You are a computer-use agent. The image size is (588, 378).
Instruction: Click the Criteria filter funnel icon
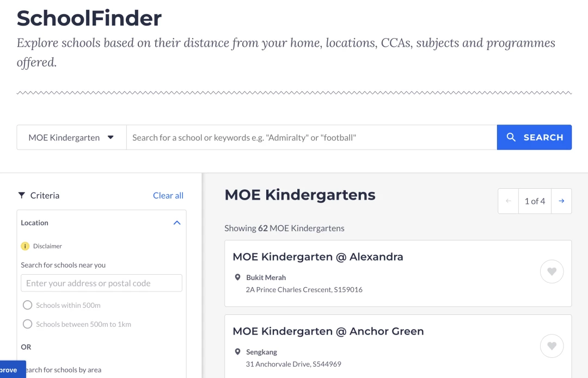pos(22,195)
